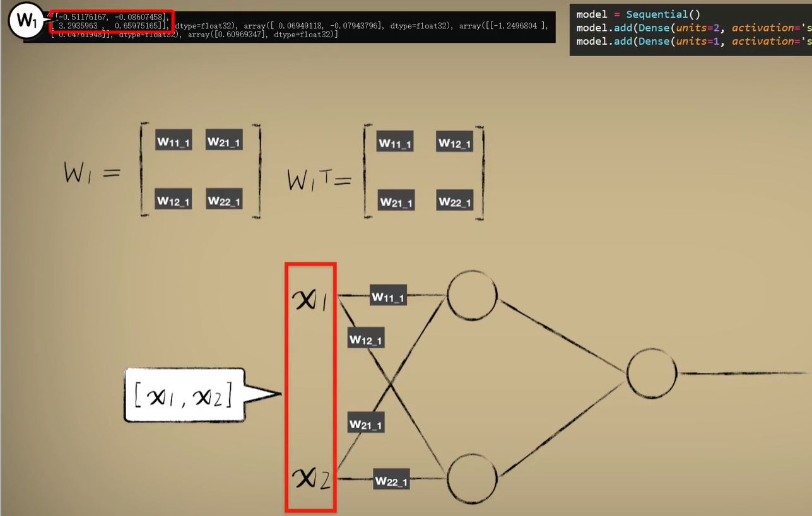Viewport: 812px width, 516px height.
Task: Click w21_1 in the W1 matrix
Action: tap(224, 141)
